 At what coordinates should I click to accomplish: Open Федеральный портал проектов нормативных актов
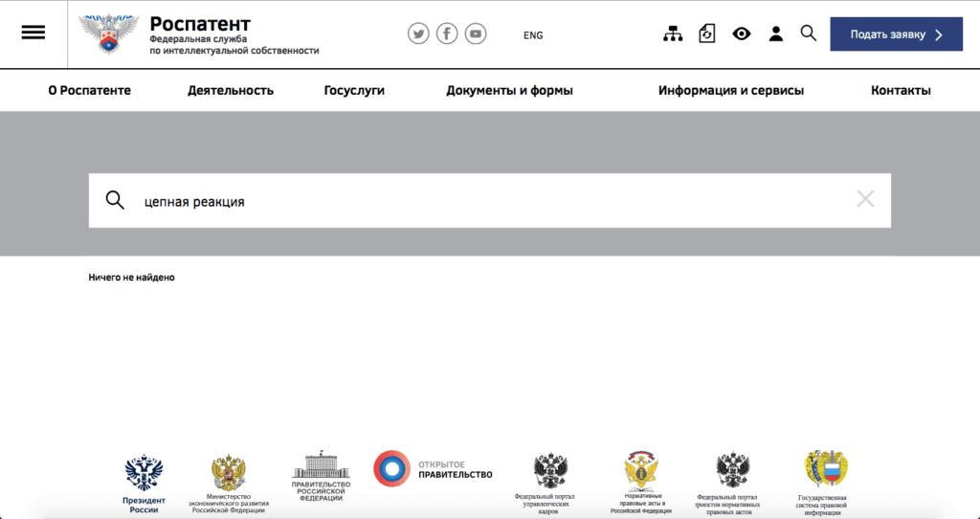[727, 484]
